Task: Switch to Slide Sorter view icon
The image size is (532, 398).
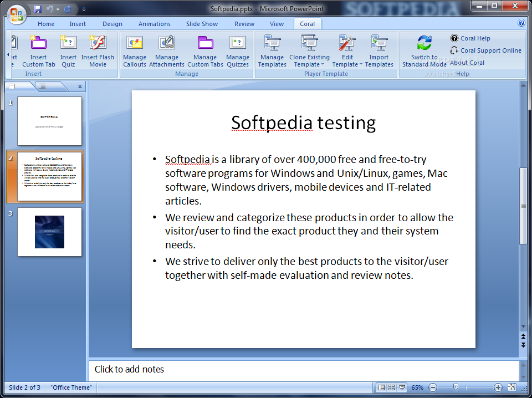Action: pos(392,387)
